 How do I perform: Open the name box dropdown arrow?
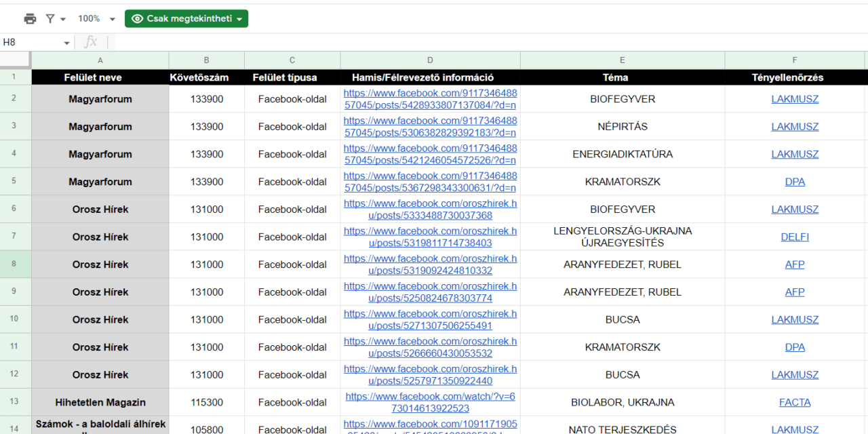point(66,43)
